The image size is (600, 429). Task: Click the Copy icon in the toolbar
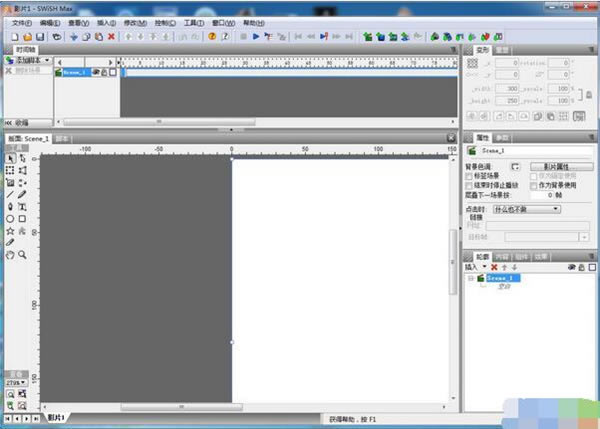tap(86, 37)
